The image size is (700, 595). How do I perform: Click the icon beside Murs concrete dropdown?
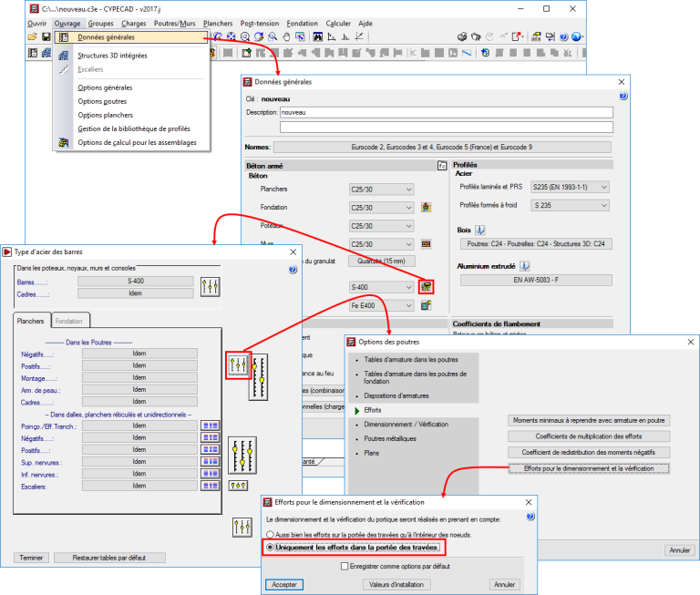[427, 244]
